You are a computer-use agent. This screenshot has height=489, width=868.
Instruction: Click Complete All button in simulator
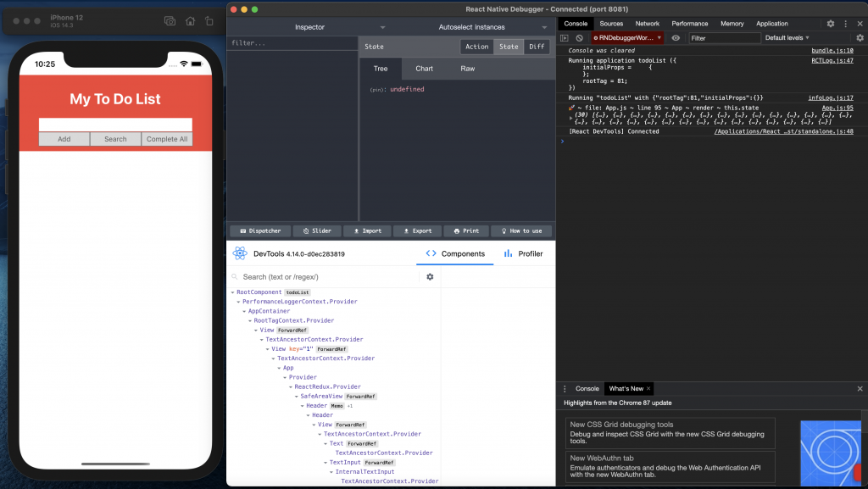(167, 139)
